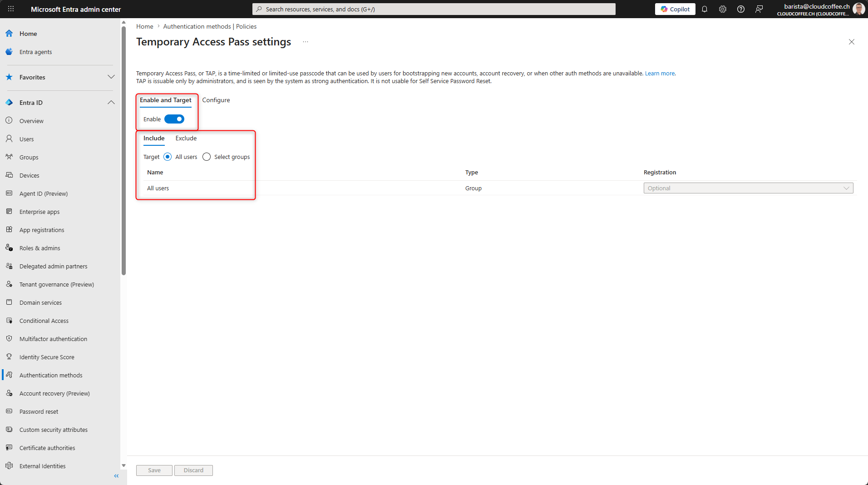Switch to the Exclude tab
The width and height of the screenshot is (868, 485).
(x=186, y=138)
